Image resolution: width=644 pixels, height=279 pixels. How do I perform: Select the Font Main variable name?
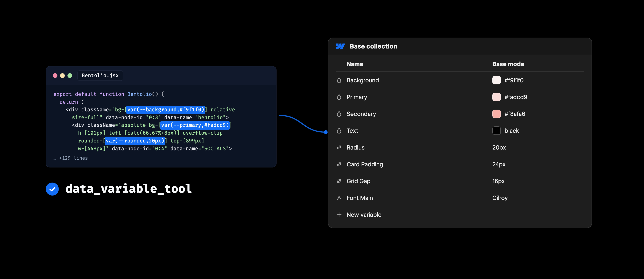360,198
